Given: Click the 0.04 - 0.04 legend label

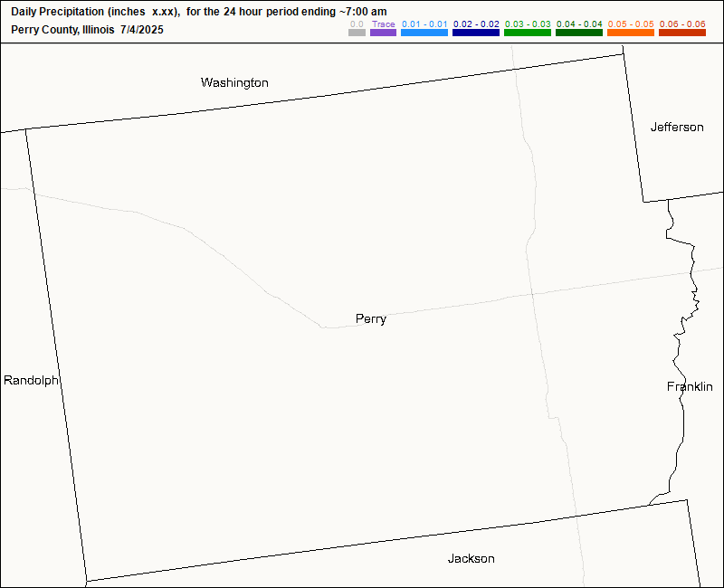Looking at the screenshot, I should [579, 24].
